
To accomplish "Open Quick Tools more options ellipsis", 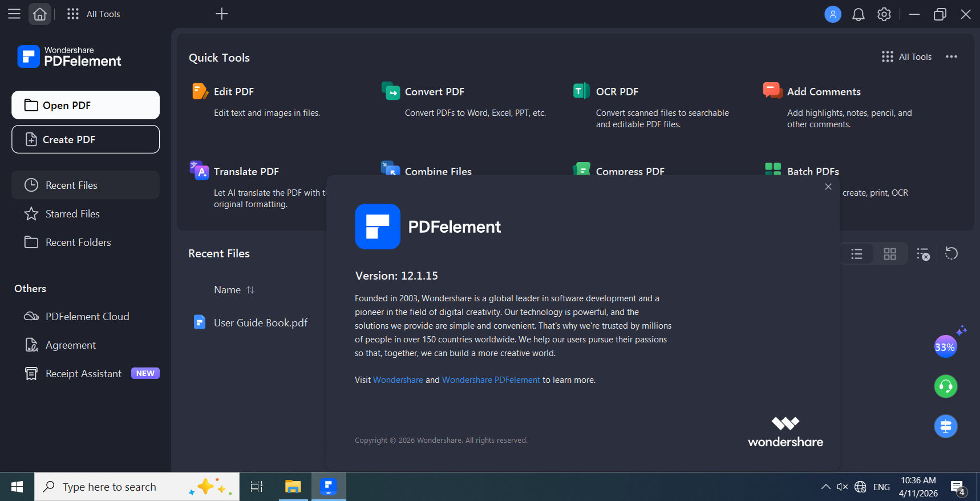I will 951,56.
